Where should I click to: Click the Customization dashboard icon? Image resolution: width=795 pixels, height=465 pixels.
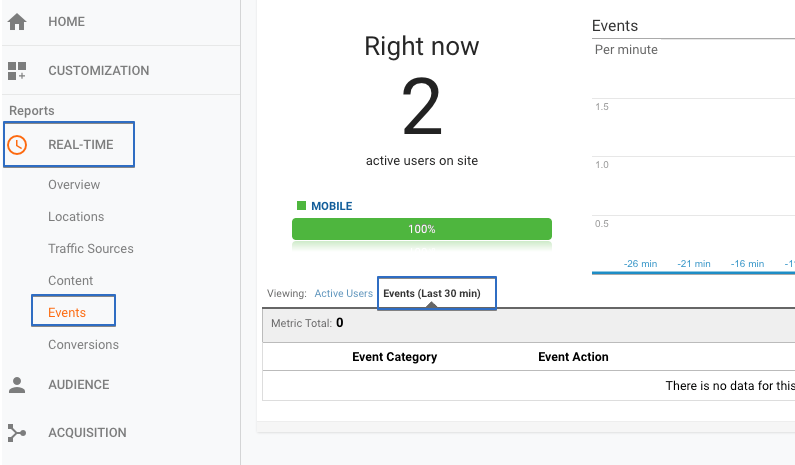[x=17, y=71]
